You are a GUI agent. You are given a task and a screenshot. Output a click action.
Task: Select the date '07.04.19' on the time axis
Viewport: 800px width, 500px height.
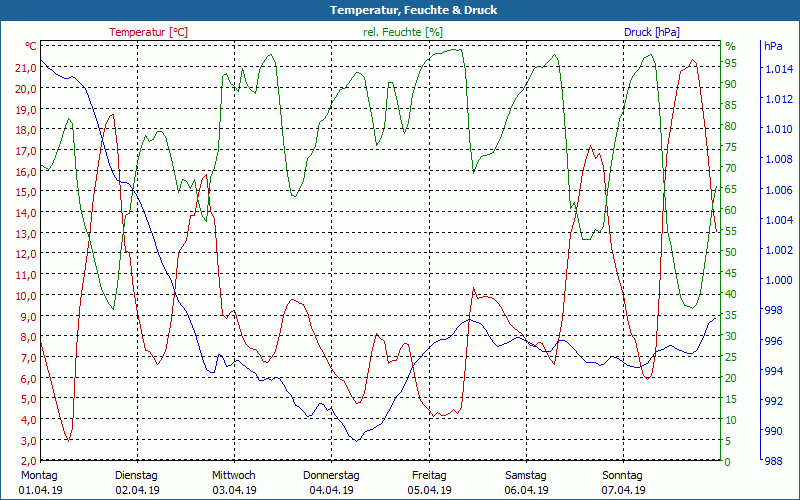pos(624,490)
